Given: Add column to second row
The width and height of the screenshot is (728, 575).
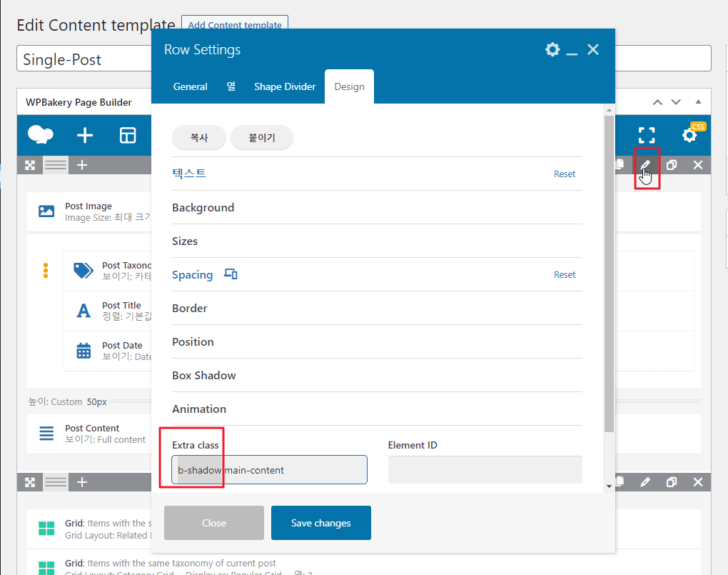Looking at the screenshot, I should click(82, 482).
